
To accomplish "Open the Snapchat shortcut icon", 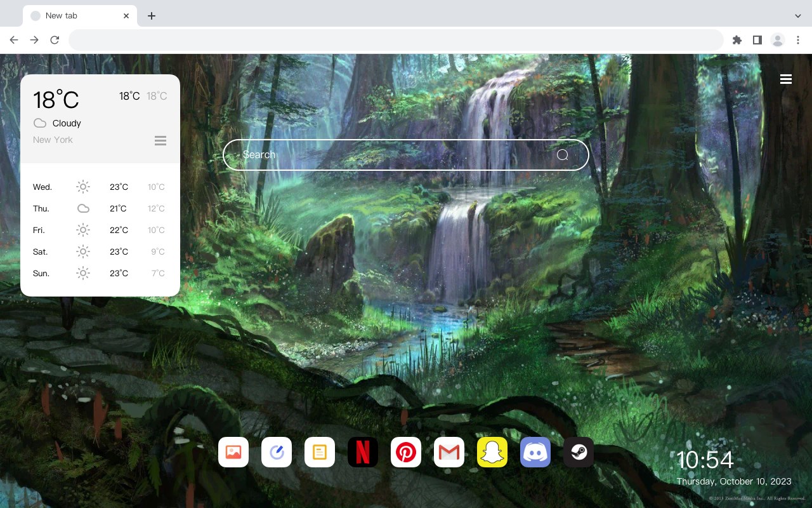I will tap(492, 452).
